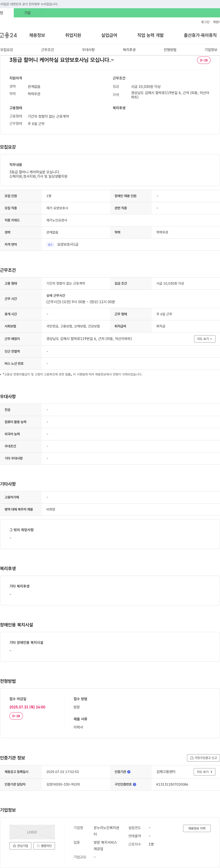
Task: Open the 실업급여 menu
Action: coord(109,35)
